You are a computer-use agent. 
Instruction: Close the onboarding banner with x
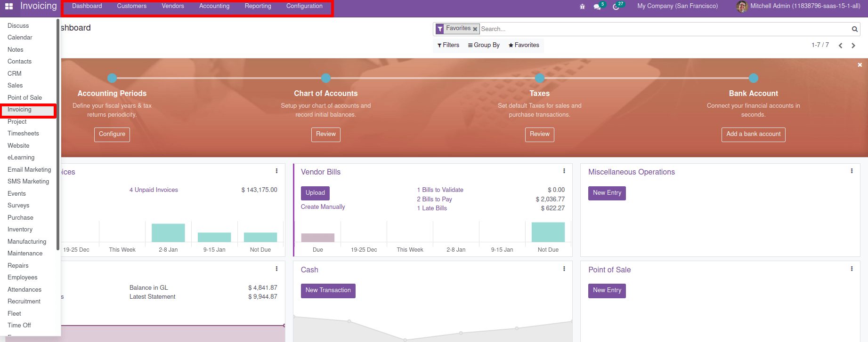(860, 65)
